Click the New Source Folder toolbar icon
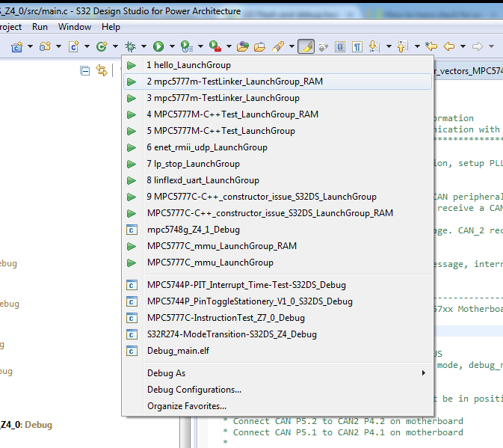This screenshot has width=503, height=448. (46, 47)
